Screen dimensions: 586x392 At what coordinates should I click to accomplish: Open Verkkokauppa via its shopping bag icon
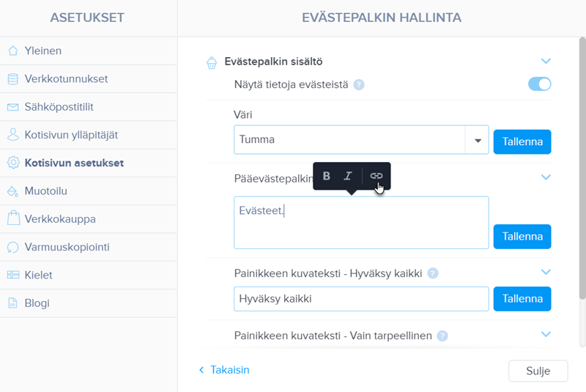click(x=13, y=218)
